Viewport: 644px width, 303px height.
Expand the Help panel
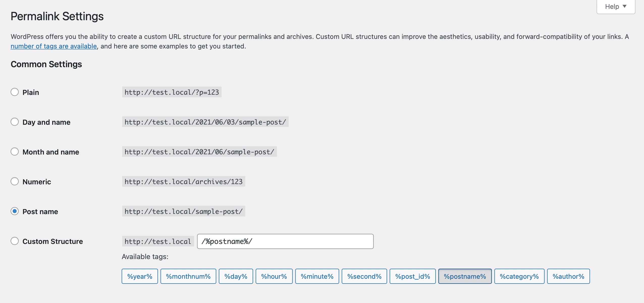point(615,6)
